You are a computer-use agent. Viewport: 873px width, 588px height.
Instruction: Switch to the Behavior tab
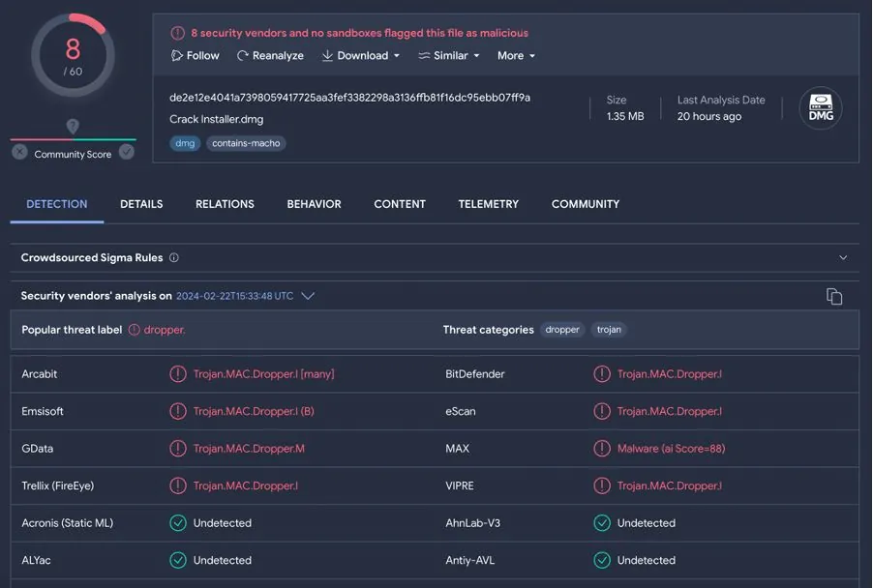(314, 204)
